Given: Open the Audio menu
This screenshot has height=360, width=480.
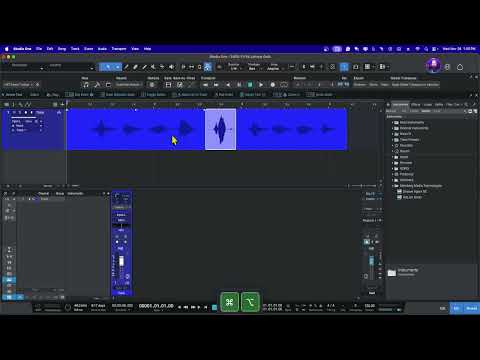Looking at the screenshot, I should (x=102, y=49).
